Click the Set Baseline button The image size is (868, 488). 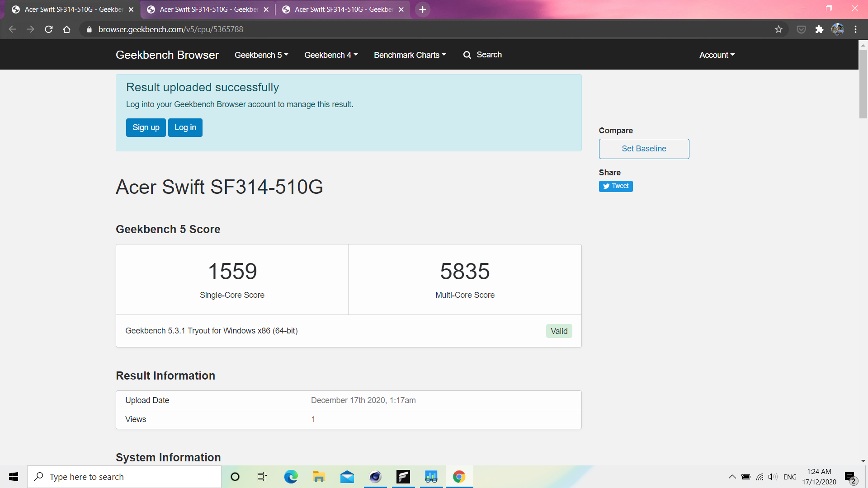pyautogui.click(x=644, y=149)
